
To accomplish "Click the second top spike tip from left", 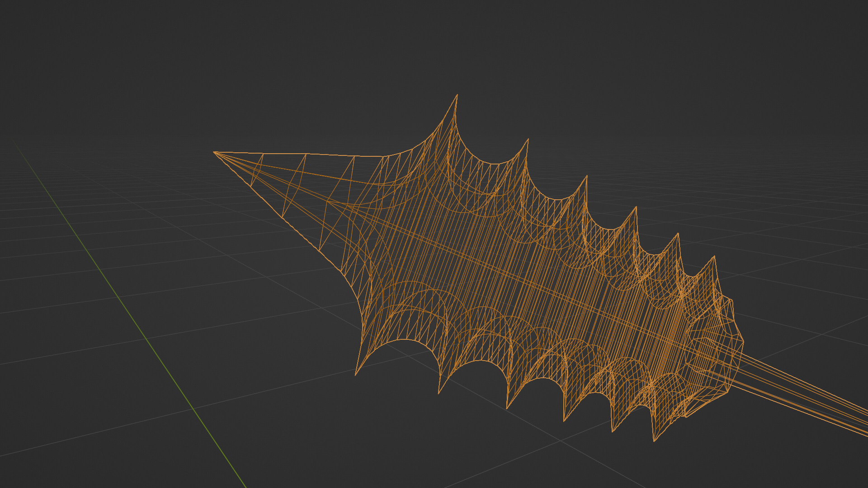I will point(528,140).
